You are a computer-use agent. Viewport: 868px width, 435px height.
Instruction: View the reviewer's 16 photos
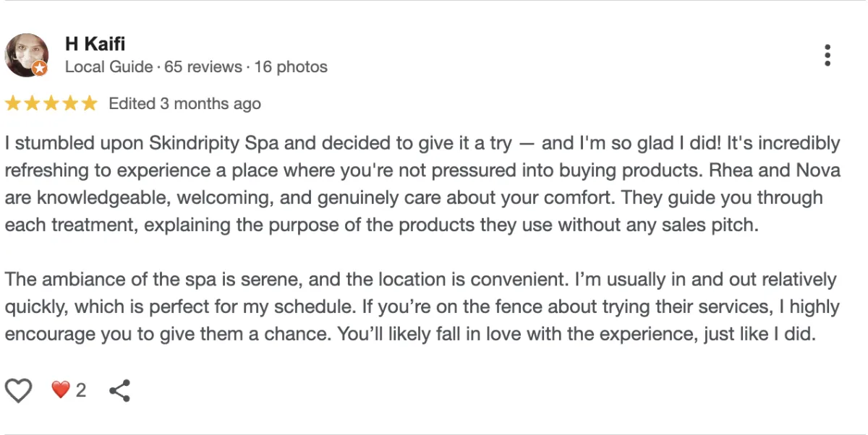coord(291,67)
